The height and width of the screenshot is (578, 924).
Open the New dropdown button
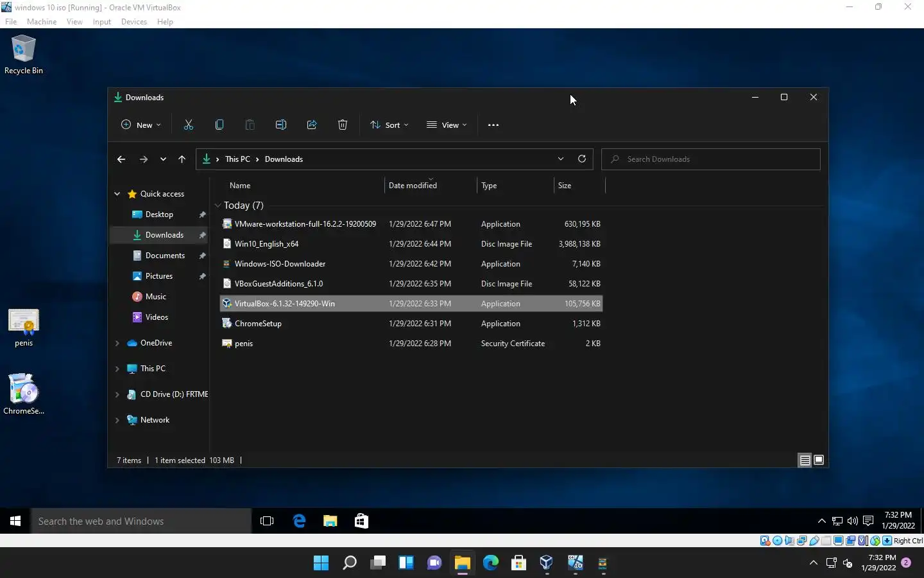(141, 125)
